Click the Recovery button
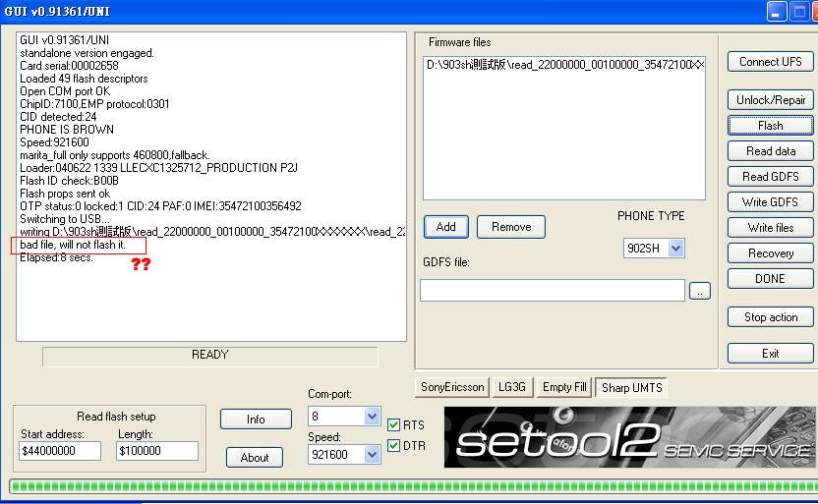Viewport: 818px width, 504px height. pyautogui.click(x=770, y=253)
